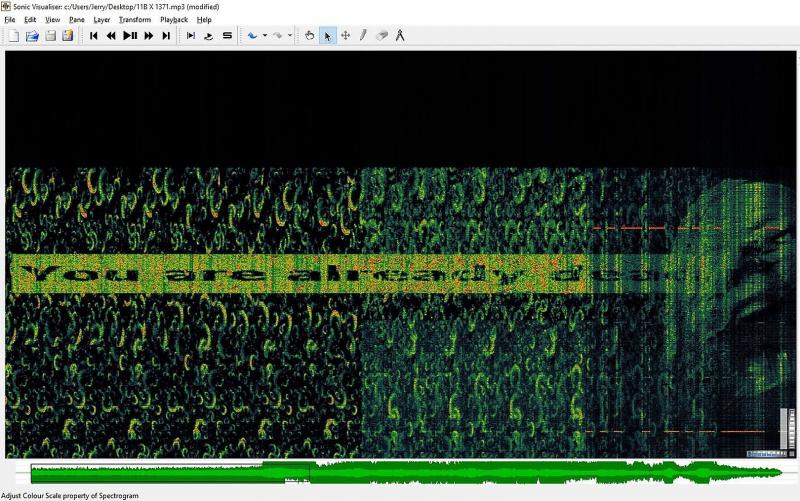Image resolution: width=800 pixels, height=501 pixels.
Task: Click the blue Undo arrow
Action: (252, 36)
